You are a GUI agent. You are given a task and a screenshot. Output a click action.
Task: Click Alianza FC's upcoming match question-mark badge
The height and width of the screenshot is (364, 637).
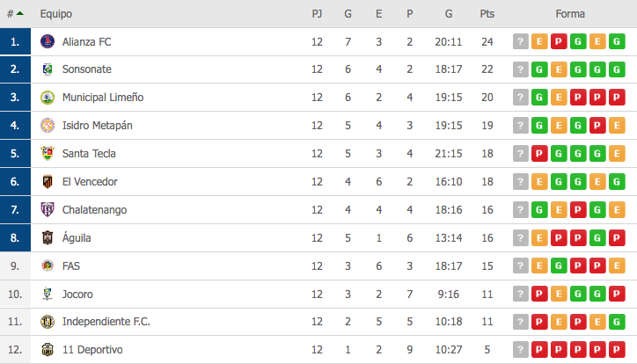point(520,41)
